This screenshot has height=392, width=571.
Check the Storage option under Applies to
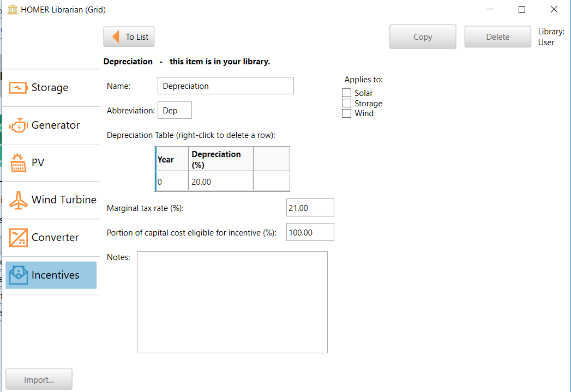[x=346, y=103]
